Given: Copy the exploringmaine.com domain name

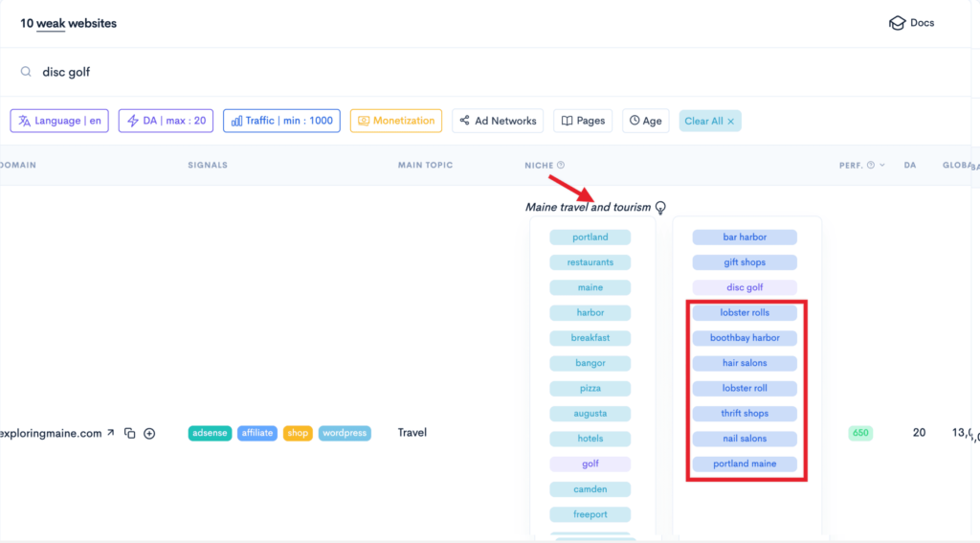Looking at the screenshot, I should tap(130, 434).
